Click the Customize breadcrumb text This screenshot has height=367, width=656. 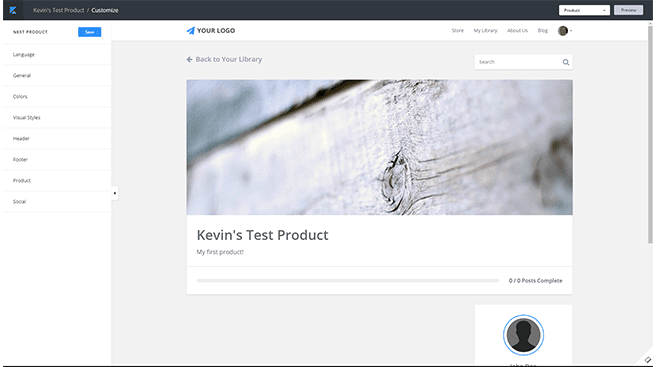pyautogui.click(x=105, y=10)
